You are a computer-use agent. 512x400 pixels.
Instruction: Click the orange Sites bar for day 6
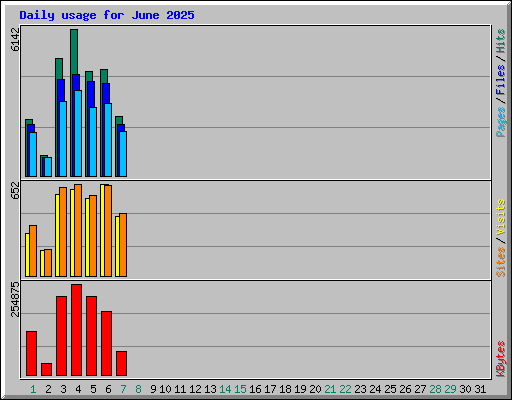click(108, 231)
